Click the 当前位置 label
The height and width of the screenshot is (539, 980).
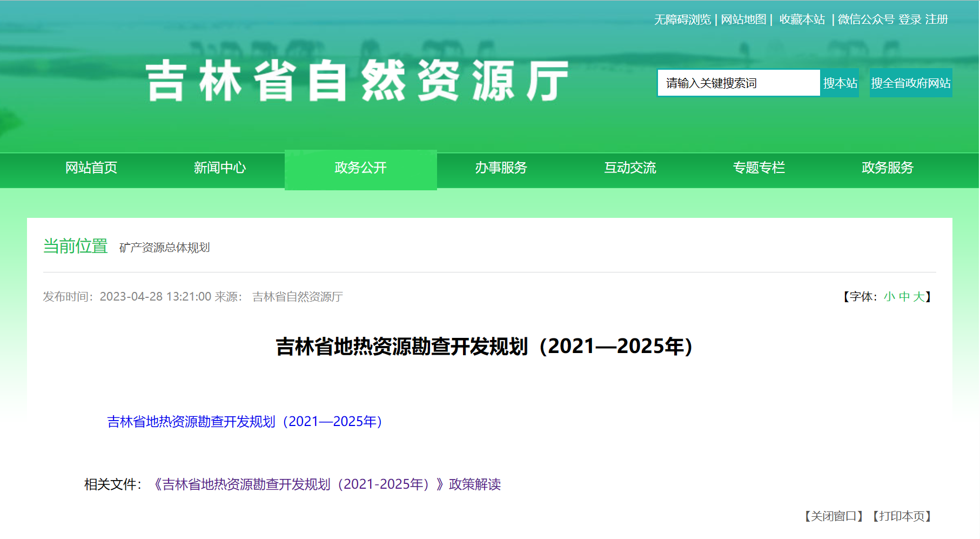click(x=76, y=247)
